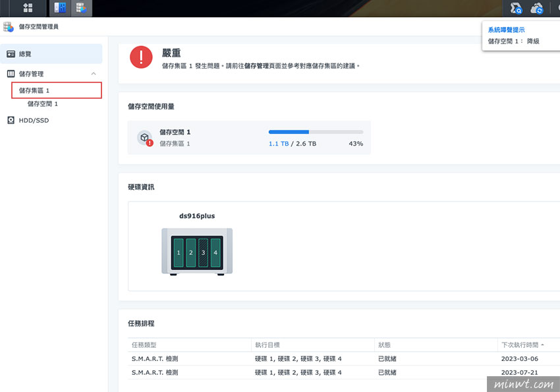Click 儲存空間 1：降級 notification text
The image size is (560, 392).
(x=514, y=42)
